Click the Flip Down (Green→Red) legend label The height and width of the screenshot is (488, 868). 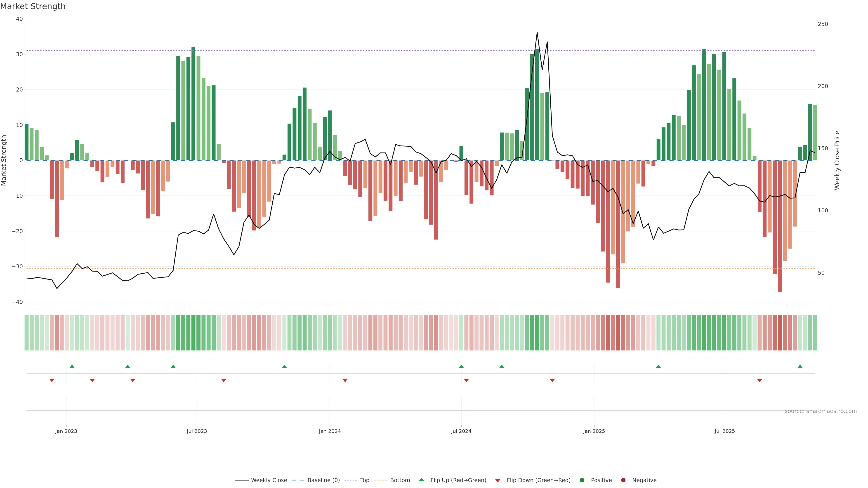point(538,480)
